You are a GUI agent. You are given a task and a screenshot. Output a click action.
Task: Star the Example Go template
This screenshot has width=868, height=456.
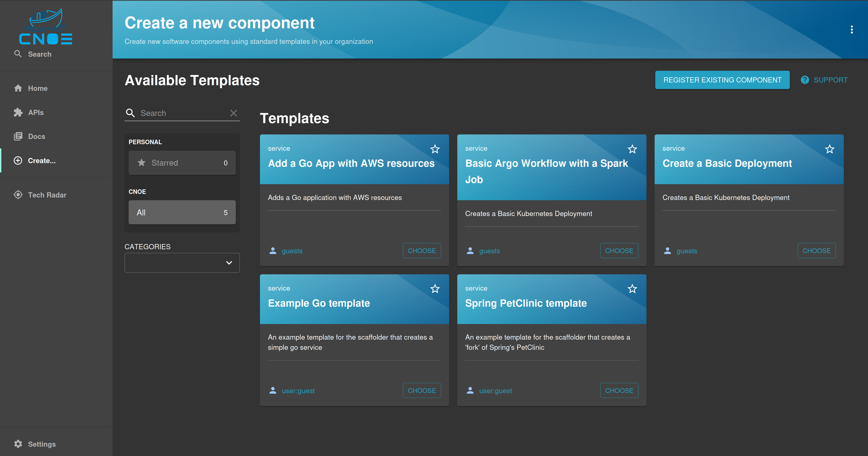coord(435,289)
